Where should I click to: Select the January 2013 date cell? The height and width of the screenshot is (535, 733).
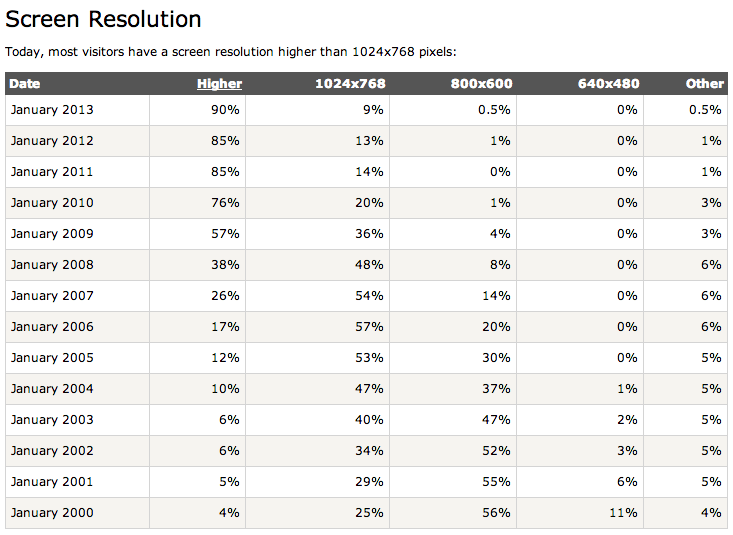[52, 110]
